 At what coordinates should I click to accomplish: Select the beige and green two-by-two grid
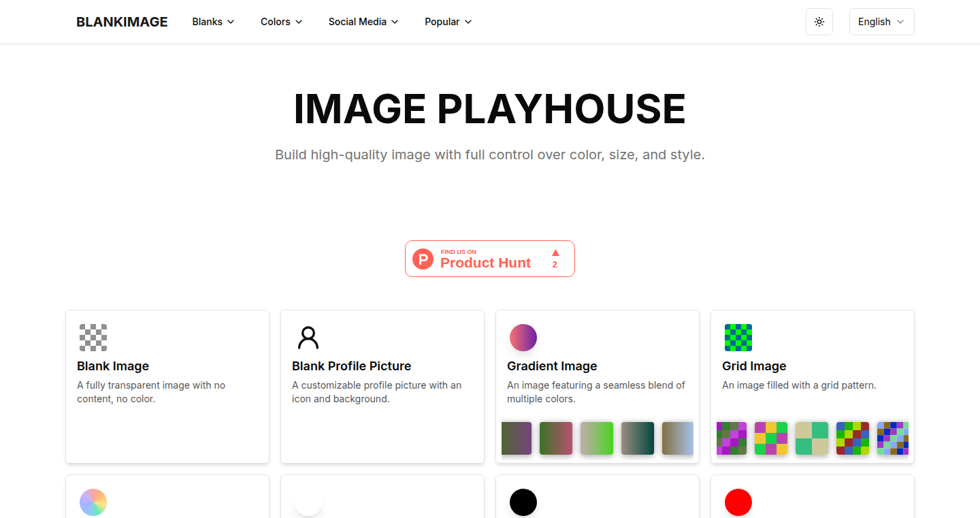(812, 438)
